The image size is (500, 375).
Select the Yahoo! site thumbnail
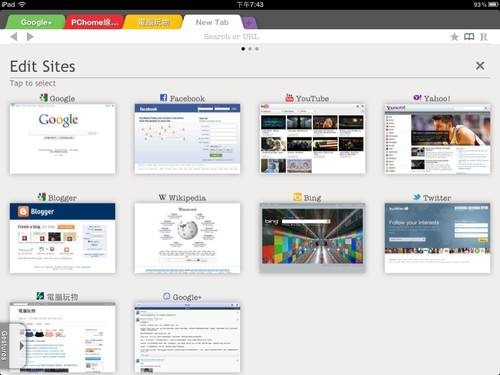coord(437,139)
